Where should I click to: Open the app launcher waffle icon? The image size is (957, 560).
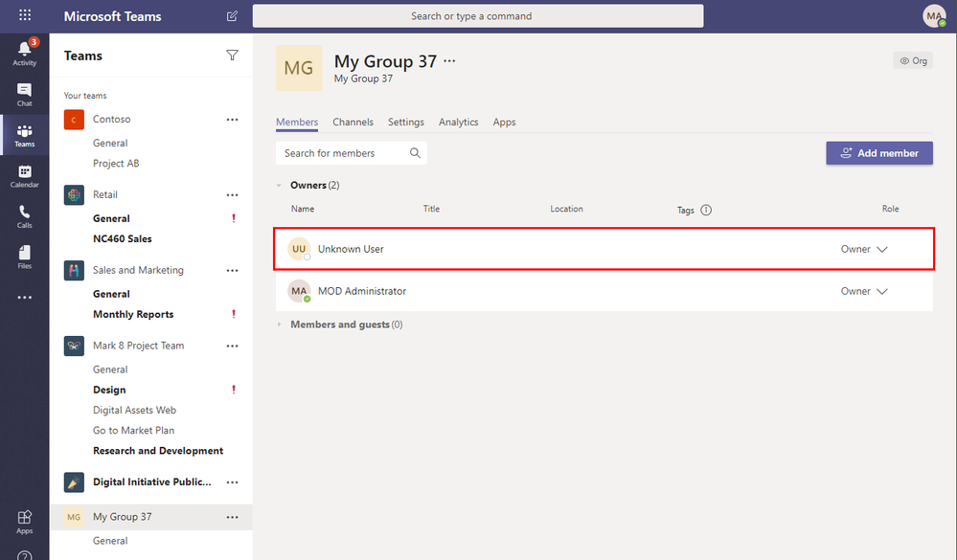pos(24,15)
